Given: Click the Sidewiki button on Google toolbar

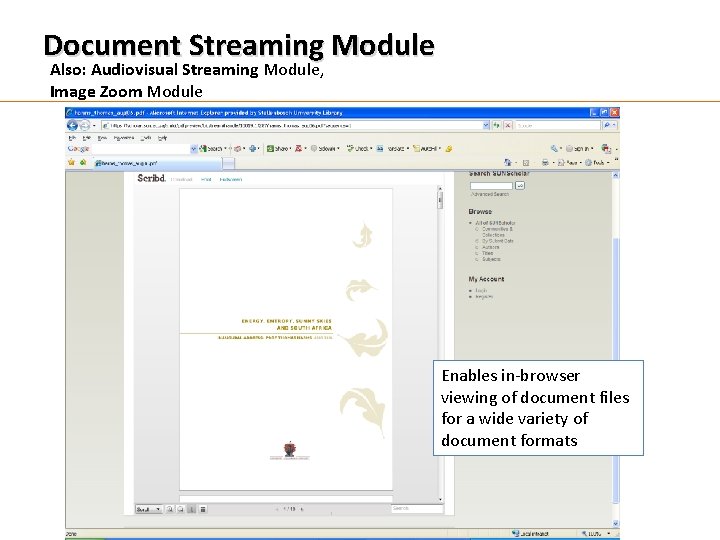Looking at the screenshot, I should [x=325, y=149].
